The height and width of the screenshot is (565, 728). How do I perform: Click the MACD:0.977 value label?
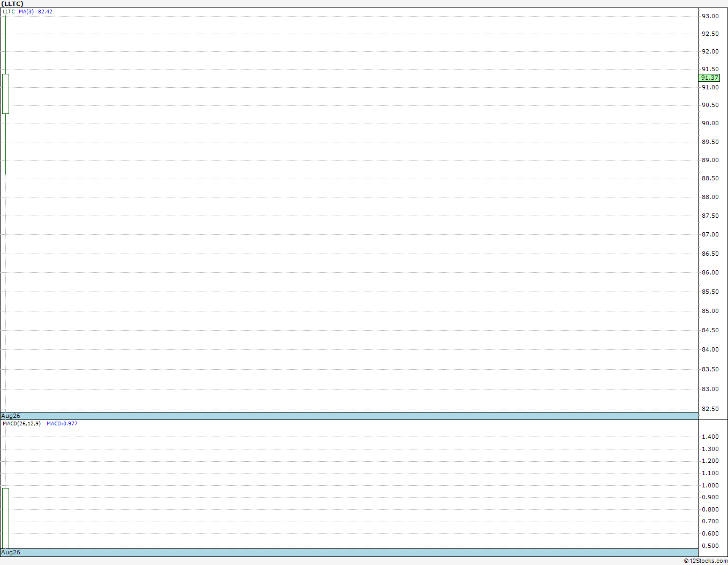pos(62,424)
